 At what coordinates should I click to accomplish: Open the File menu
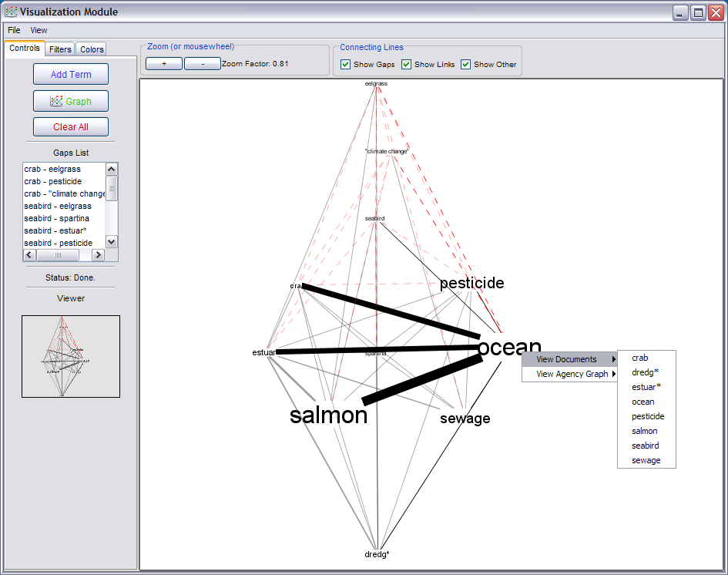coord(14,30)
